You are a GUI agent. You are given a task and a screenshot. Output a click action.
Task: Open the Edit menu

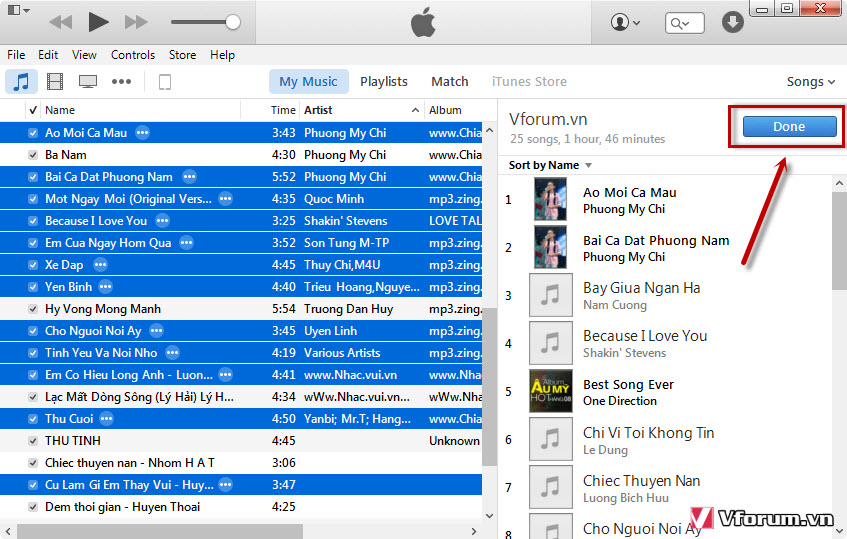[x=48, y=55]
